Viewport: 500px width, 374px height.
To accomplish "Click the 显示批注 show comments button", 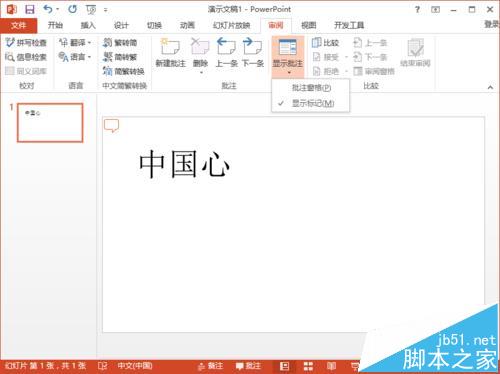I will [288, 56].
